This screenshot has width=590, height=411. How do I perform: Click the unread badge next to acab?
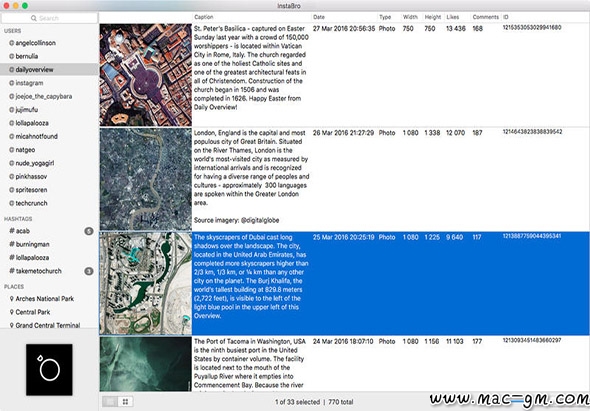(89, 231)
